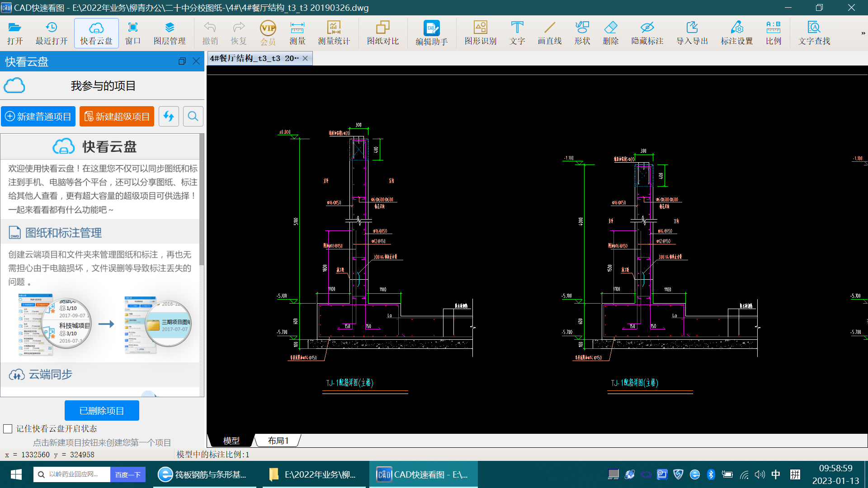Set drawing 比例 scale
Screen dimensions: 868x488
click(774, 33)
